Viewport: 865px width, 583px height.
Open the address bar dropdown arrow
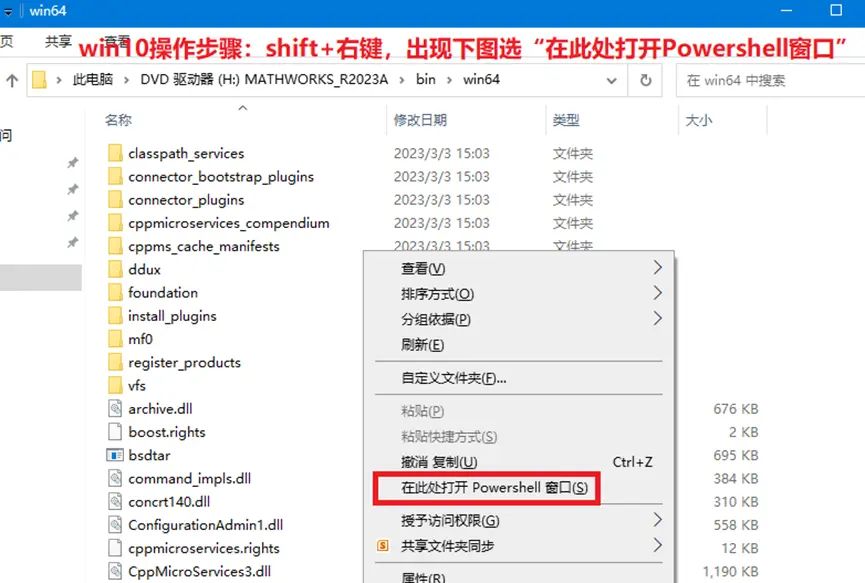coord(612,79)
